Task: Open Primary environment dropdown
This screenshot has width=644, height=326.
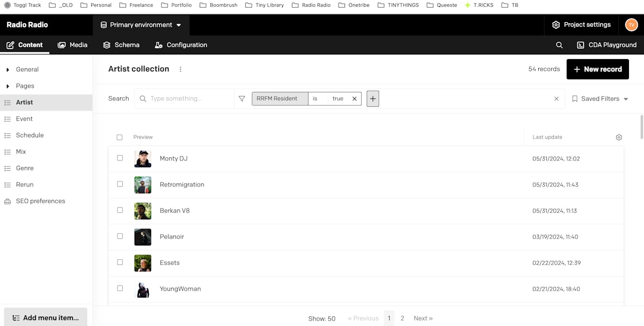Action: [x=141, y=25]
